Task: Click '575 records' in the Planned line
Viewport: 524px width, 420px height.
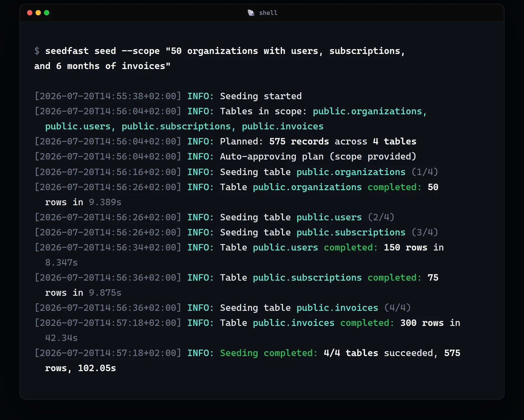Action: [299, 142]
